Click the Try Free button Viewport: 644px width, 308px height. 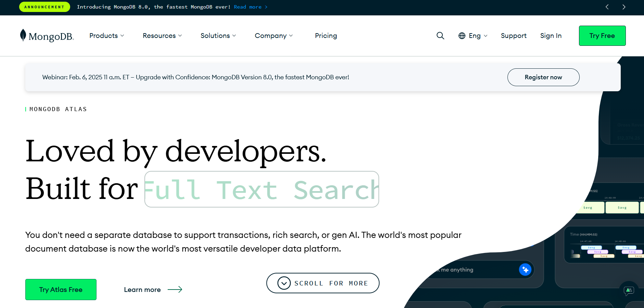(602, 36)
